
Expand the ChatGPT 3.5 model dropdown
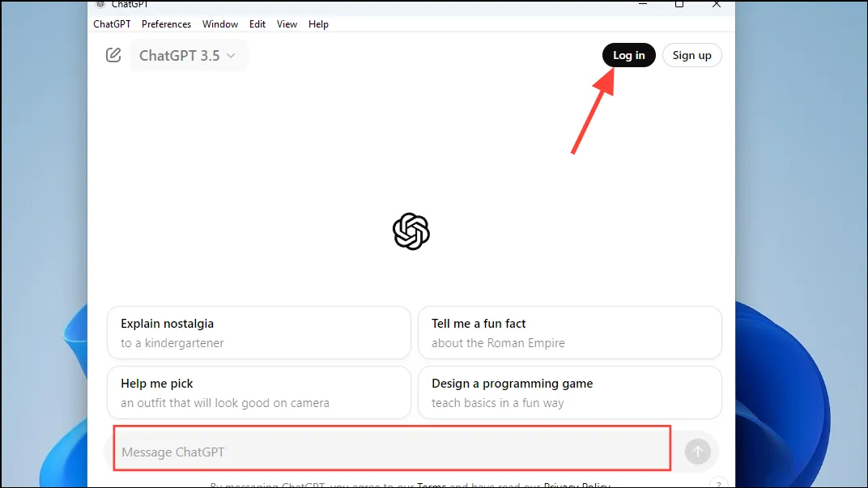tap(188, 56)
